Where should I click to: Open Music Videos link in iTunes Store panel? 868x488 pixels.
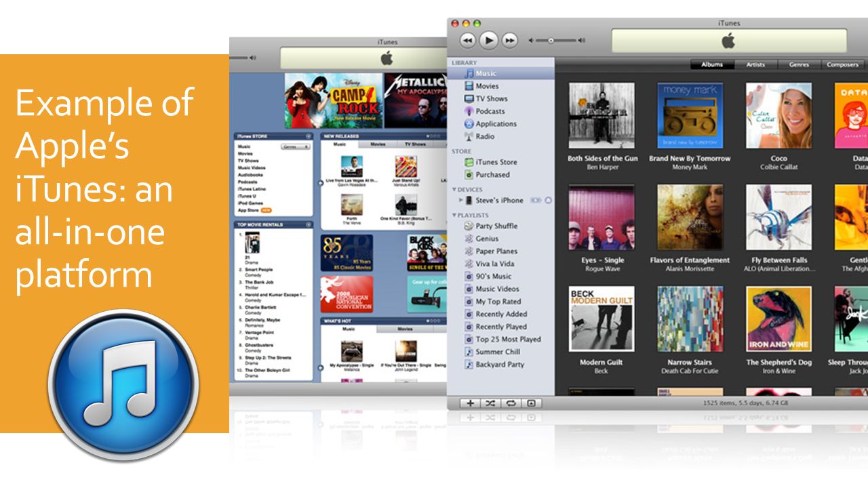click(251, 168)
